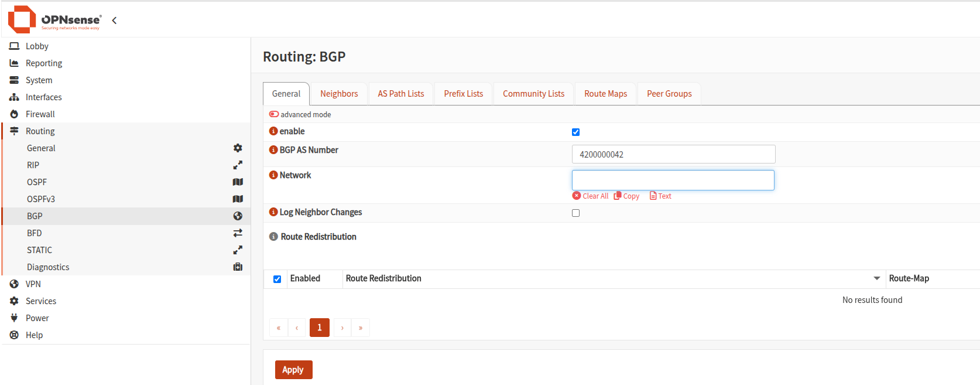Select the General tab
Image resolution: width=980 pixels, height=385 pixels.
(286, 94)
